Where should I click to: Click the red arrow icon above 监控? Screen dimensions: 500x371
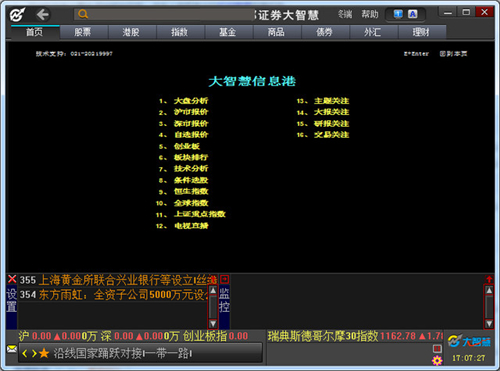click(x=224, y=279)
